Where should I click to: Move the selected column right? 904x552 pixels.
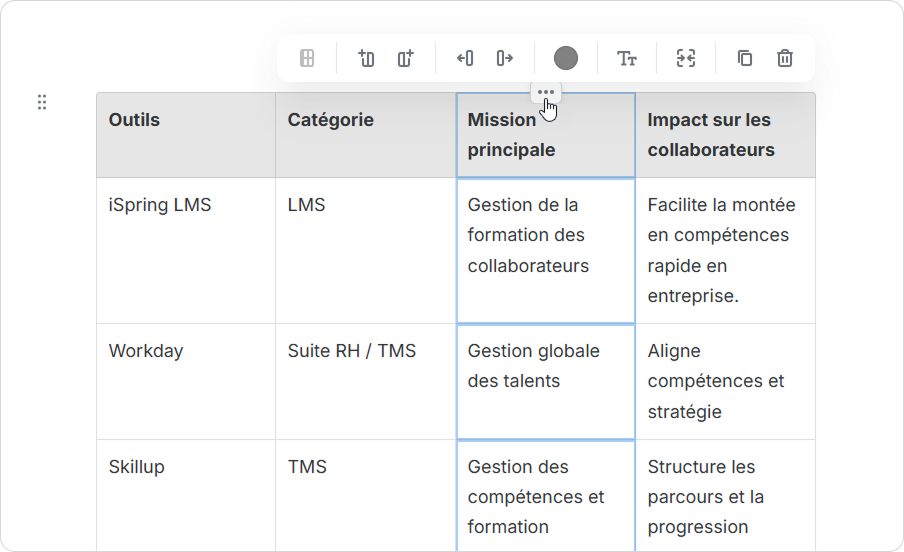click(x=505, y=59)
